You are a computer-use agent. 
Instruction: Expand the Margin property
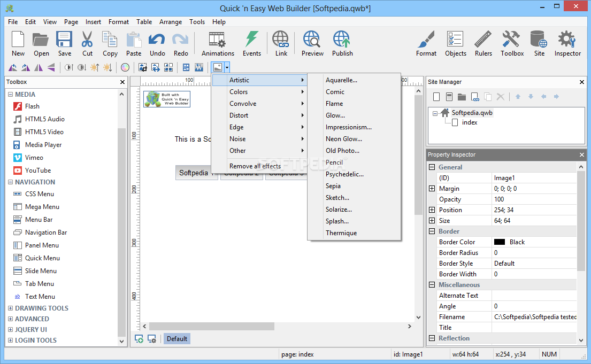click(432, 188)
